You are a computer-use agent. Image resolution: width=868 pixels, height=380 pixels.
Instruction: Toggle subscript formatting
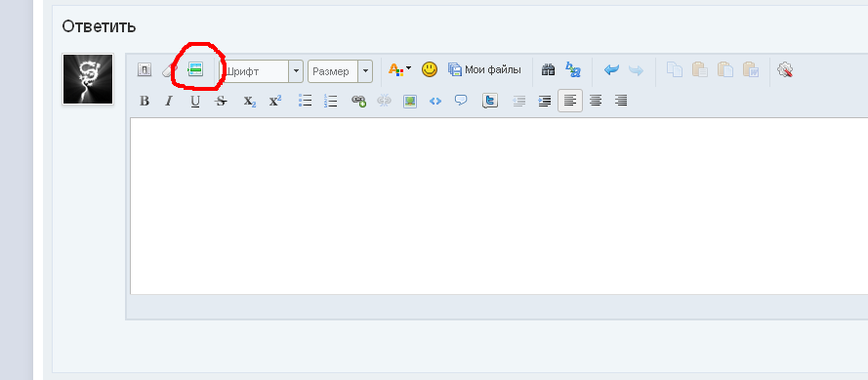click(x=250, y=101)
